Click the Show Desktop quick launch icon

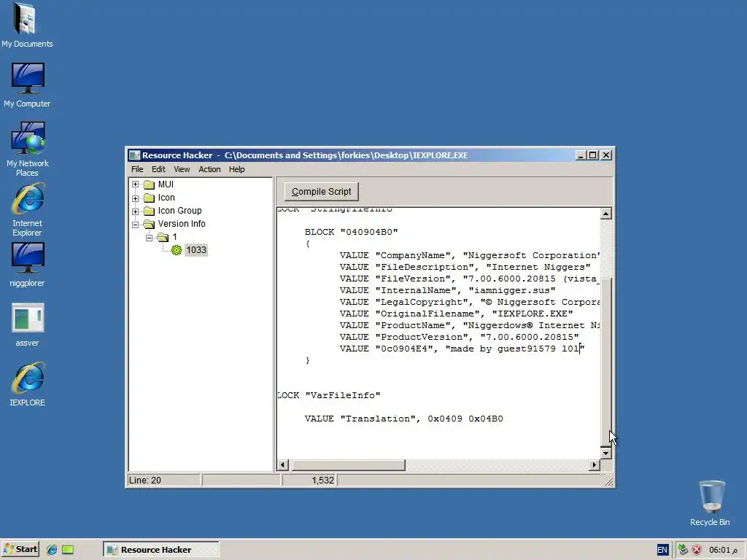tap(68, 550)
